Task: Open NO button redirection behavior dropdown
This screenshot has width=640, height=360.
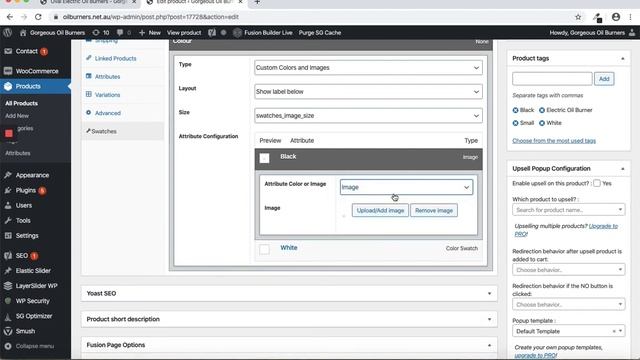Action: (569, 304)
